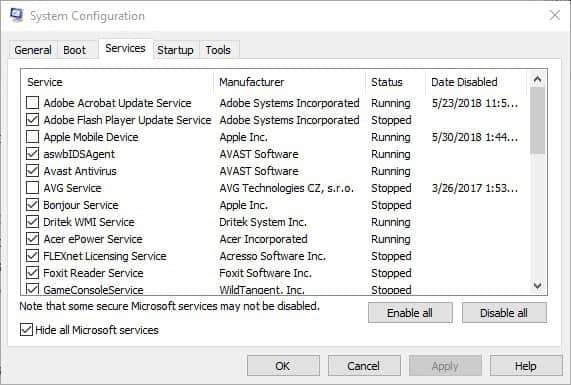Uncheck Adobe Flash Player Update Service
571x385 pixels.
(x=32, y=120)
